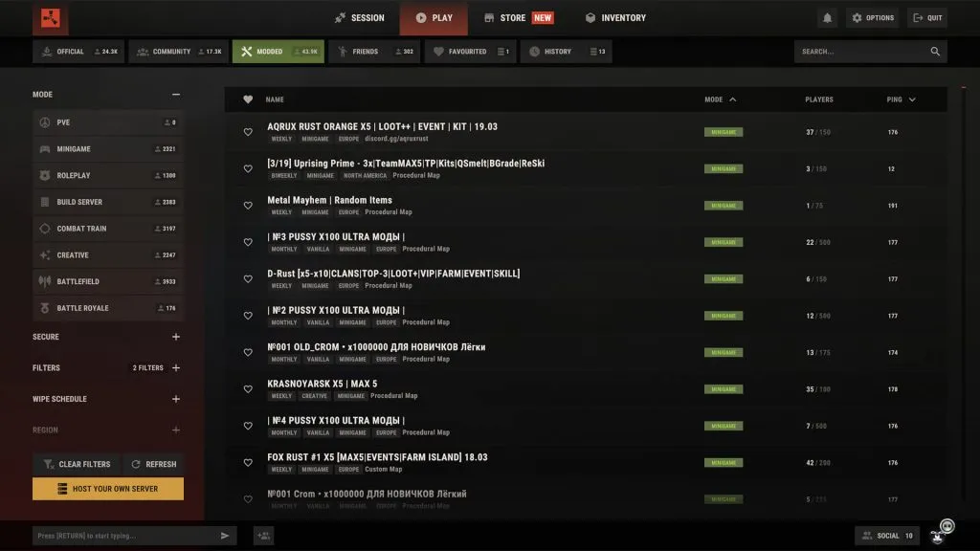Select the Minigame mode filter
Screen dimensions: 980x551
108,148
